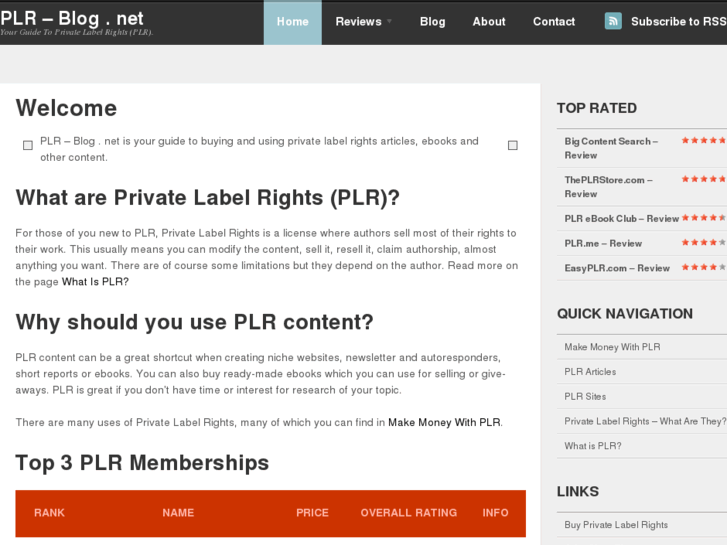Open the PLR Articles sidebar link
Viewport: 727px width, 545px height.
tap(590, 372)
